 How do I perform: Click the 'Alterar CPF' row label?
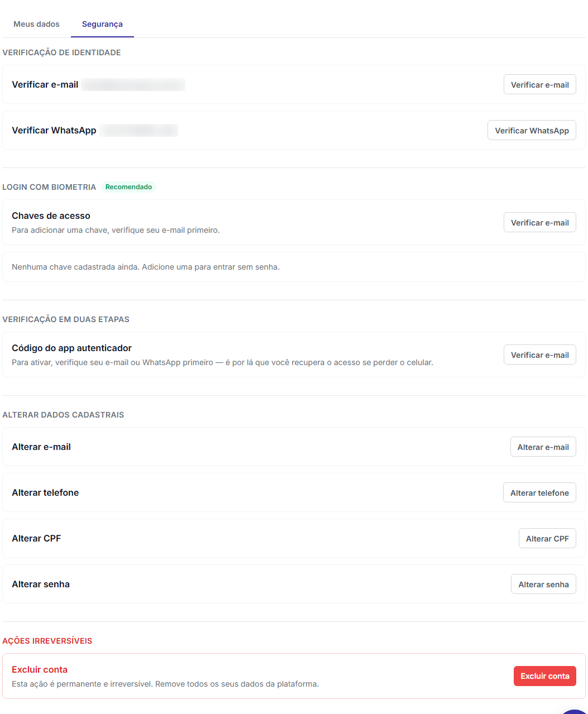pos(36,539)
